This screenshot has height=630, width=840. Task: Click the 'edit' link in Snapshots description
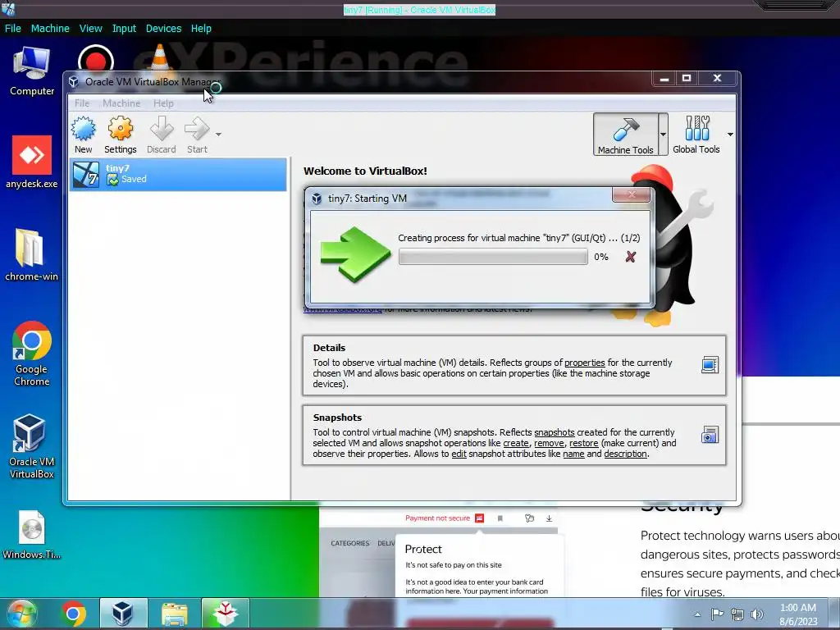coord(459,454)
